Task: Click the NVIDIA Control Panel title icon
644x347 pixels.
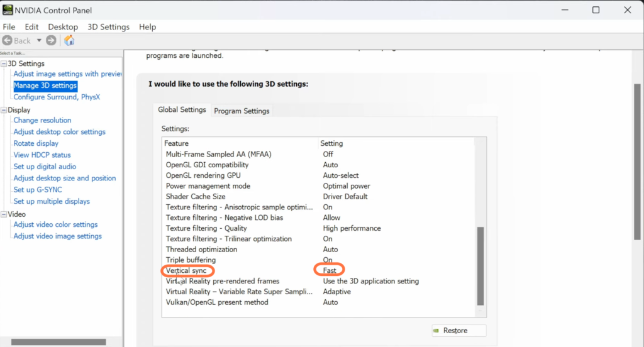Action: point(8,10)
